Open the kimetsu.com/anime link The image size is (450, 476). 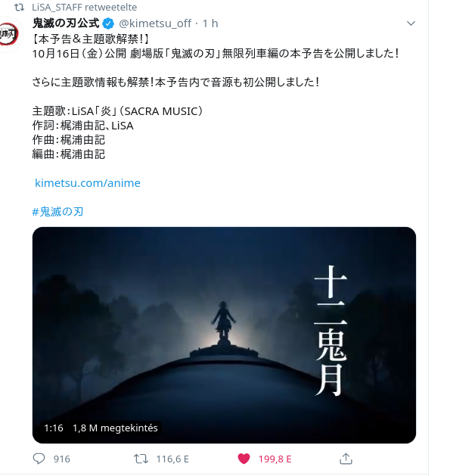coord(88,183)
